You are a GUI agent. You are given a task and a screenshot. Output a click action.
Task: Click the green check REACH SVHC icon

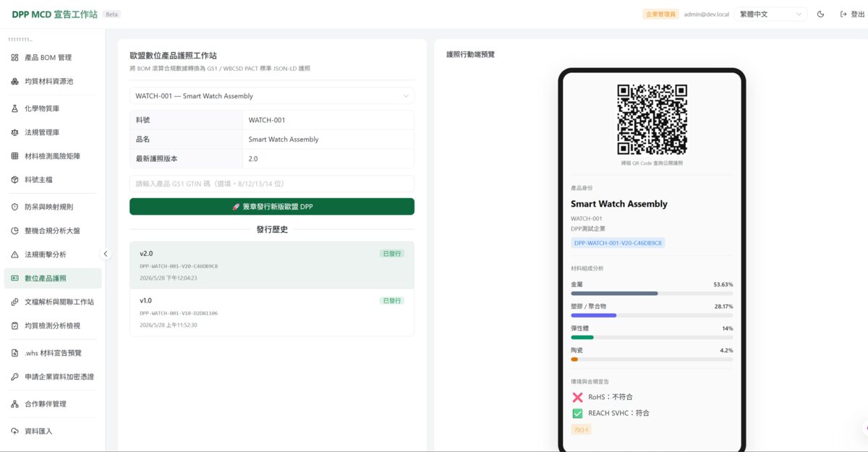click(x=577, y=413)
